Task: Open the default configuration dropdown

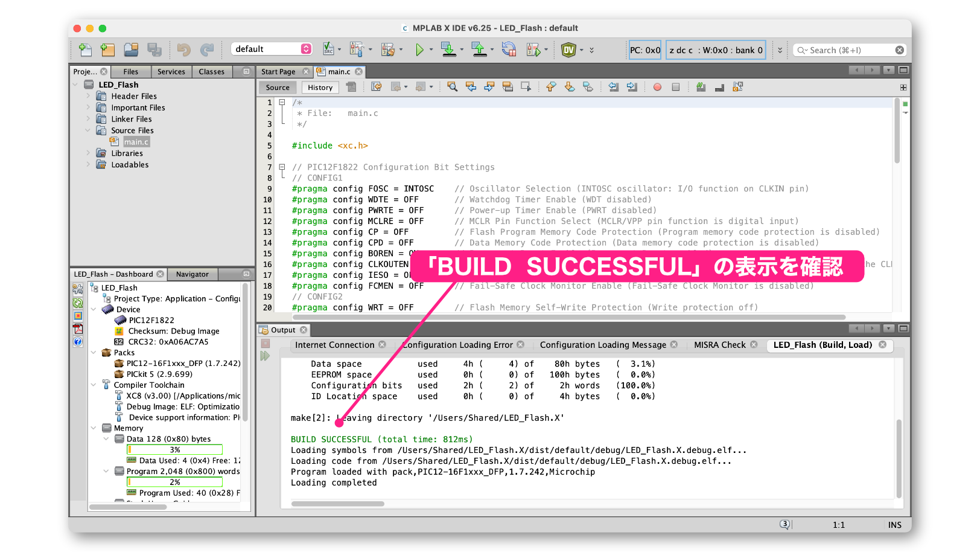Action: pos(272,49)
